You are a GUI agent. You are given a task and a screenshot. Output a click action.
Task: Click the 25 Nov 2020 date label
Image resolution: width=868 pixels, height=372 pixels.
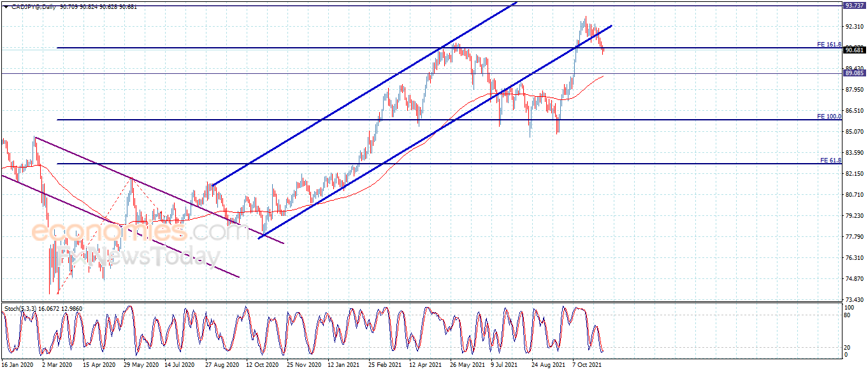304,365
